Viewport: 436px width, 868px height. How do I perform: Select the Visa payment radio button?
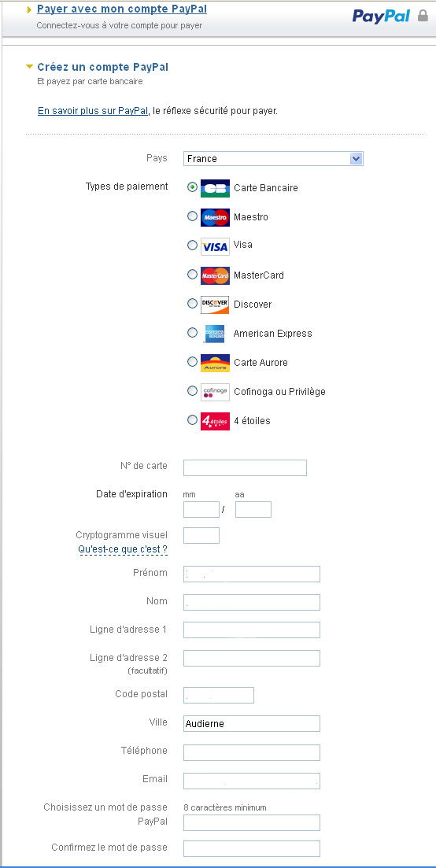(x=192, y=245)
